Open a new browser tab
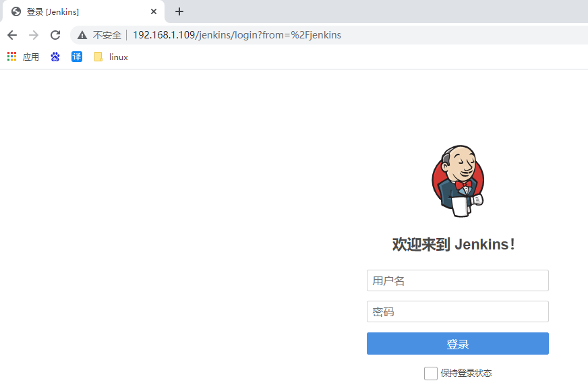 click(179, 11)
